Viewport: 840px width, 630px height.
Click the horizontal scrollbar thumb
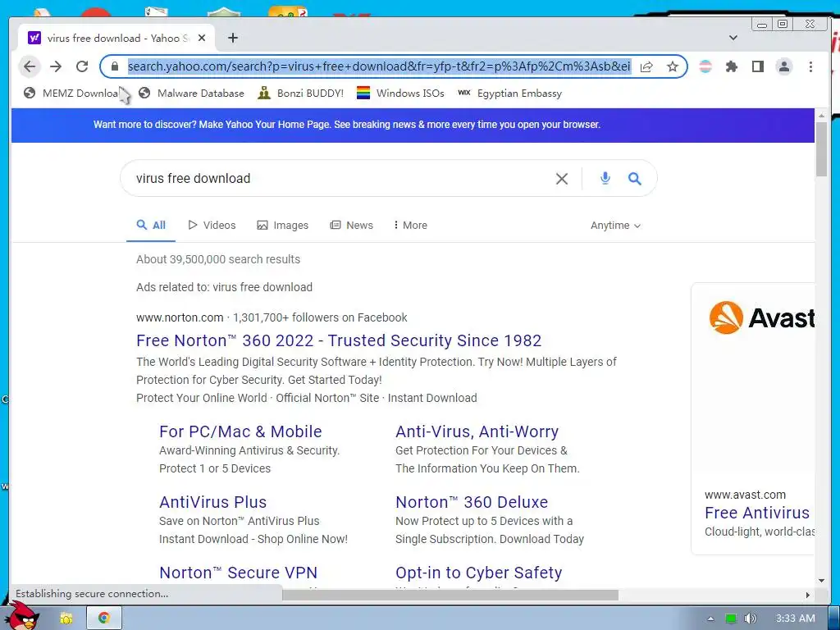coord(450,595)
